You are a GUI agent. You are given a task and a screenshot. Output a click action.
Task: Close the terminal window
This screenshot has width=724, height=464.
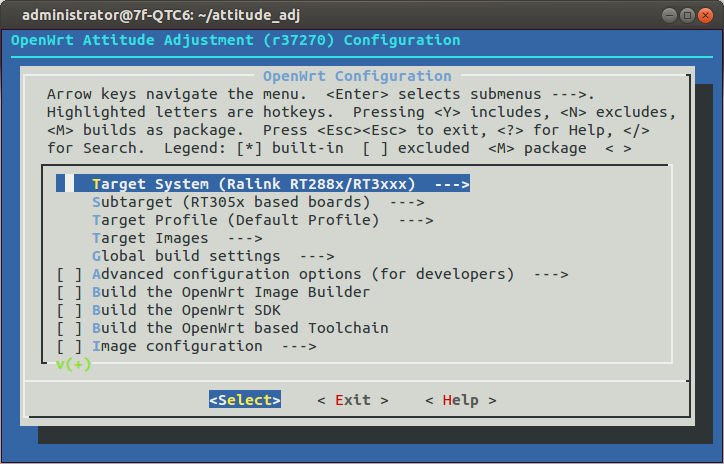(705, 15)
